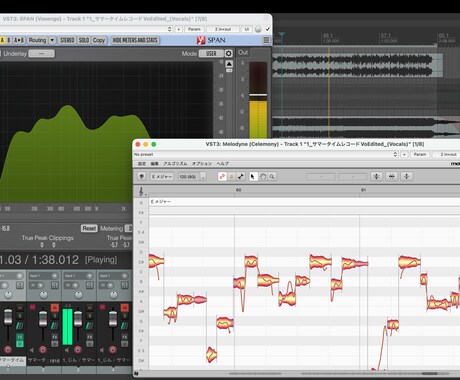Click the speaker icon on mixer track 4

102,350
